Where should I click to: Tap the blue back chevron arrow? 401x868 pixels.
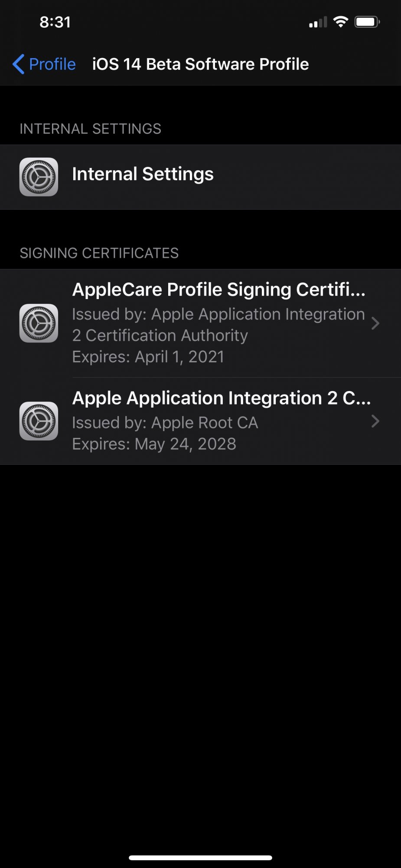(18, 64)
